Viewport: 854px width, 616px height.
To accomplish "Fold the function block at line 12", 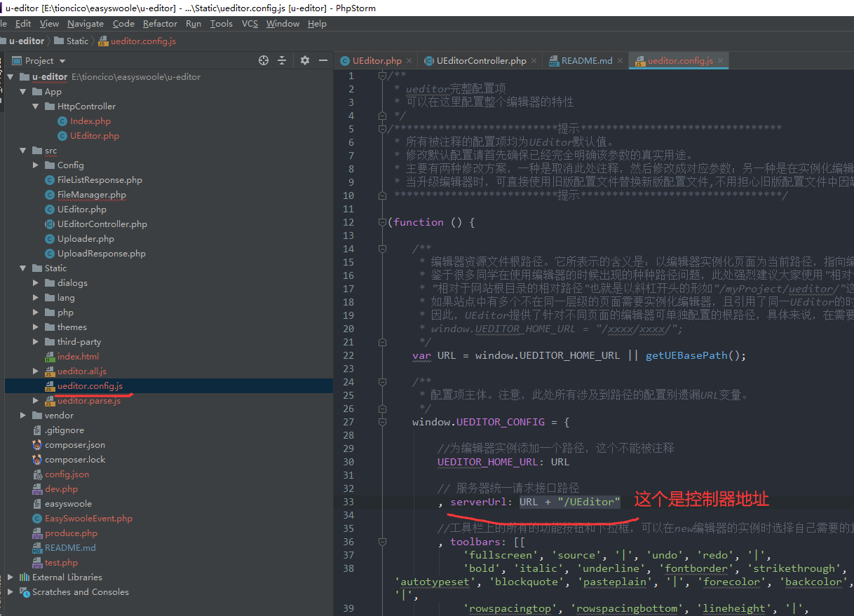I will tap(382, 222).
